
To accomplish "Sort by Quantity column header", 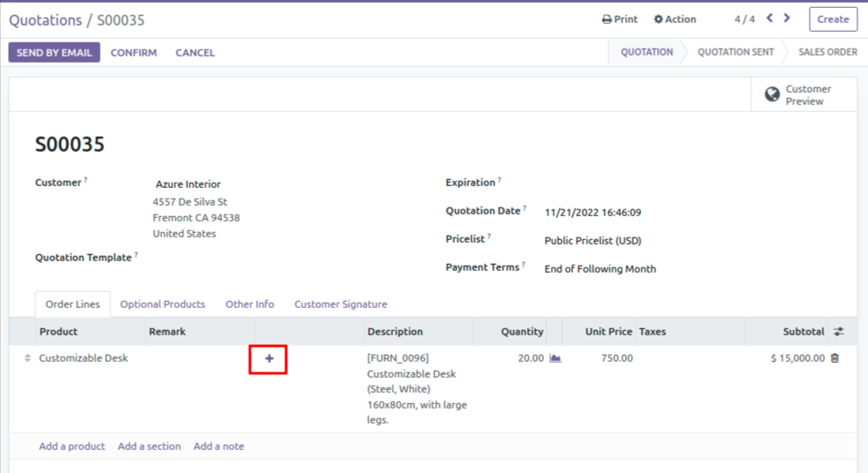I will click(x=522, y=332).
